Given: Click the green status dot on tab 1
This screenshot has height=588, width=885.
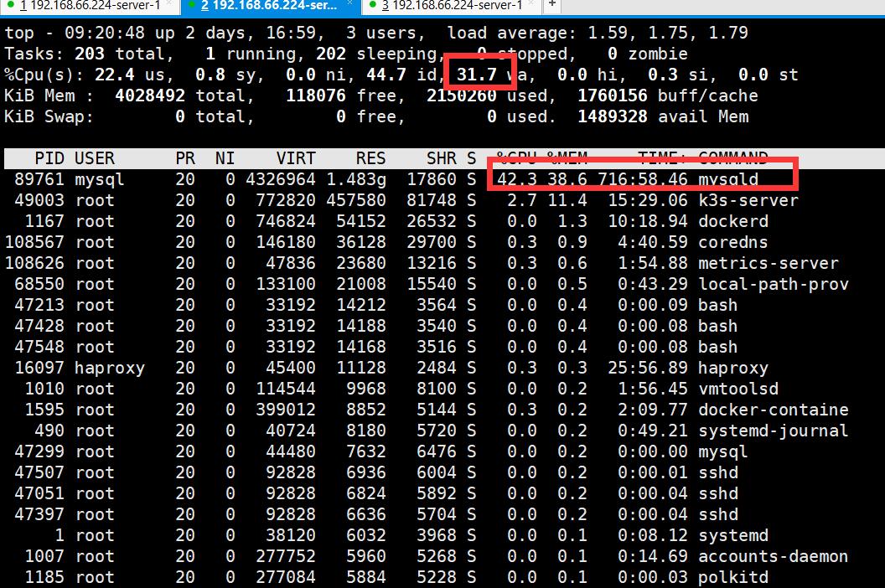Looking at the screenshot, I should 10,5.
